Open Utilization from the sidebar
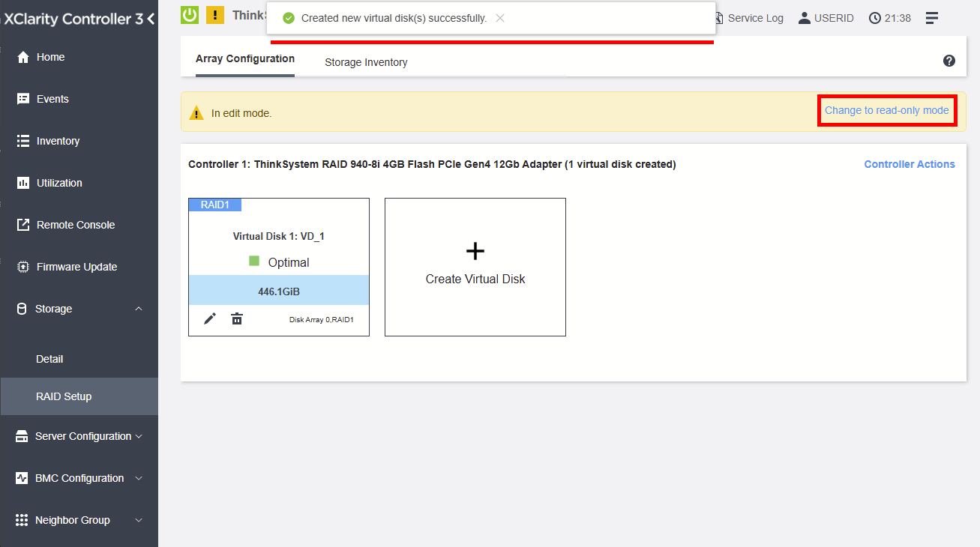980x547 pixels. click(x=60, y=182)
